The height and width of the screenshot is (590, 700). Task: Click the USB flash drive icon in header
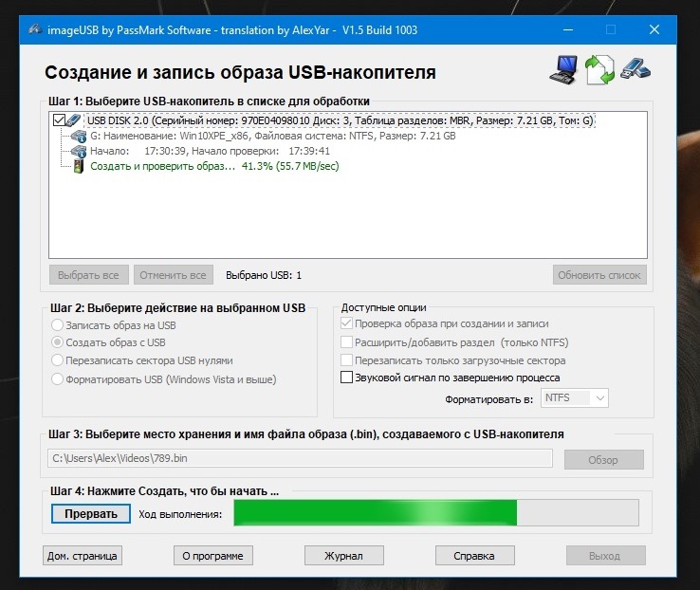[x=636, y=69]
